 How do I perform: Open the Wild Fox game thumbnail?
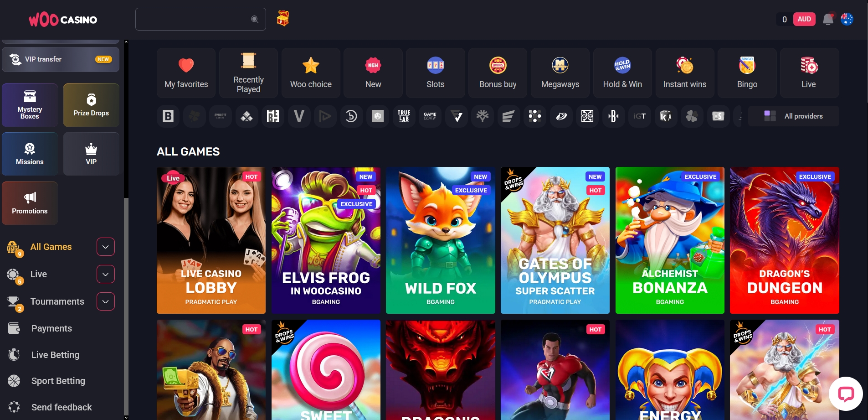pyautogui.click(x=440, y=240)
